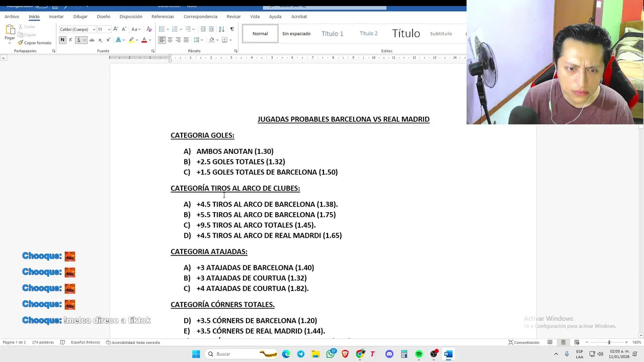Toggle superscript formatting
The image size is (644, 362).
point(108,40)
